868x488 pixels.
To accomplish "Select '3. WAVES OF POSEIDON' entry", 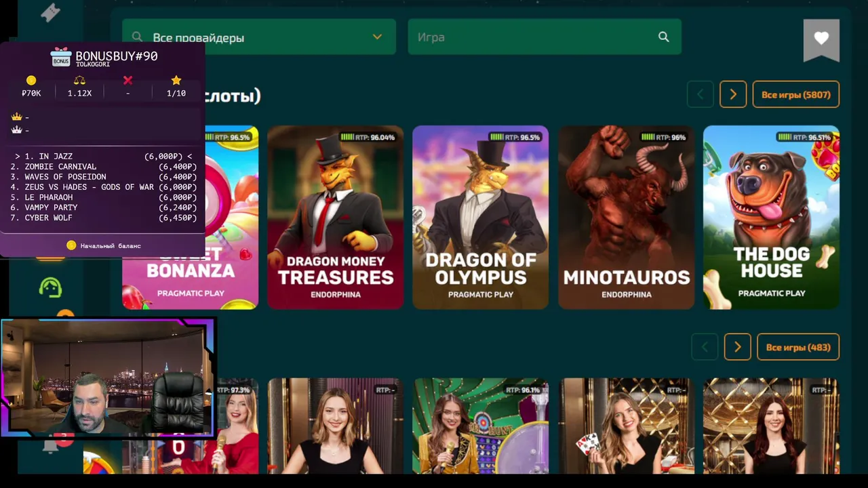I will pos(103,177).
